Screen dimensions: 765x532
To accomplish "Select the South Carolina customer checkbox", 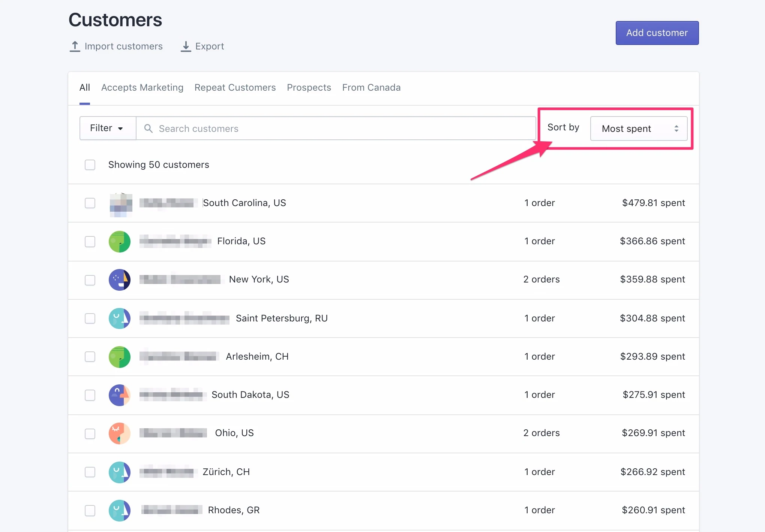I will 90,203.
